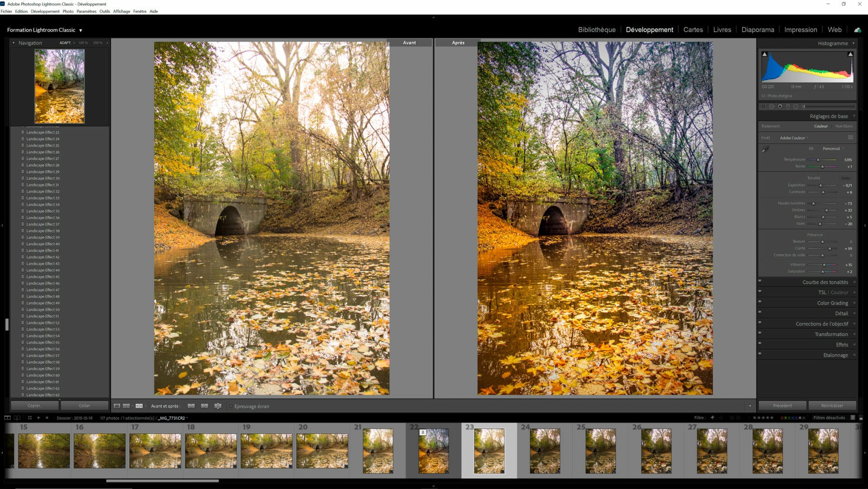Click the swap Before and After icon
Image resolution: width=868 pixels, height=489 pixels.
218,406
